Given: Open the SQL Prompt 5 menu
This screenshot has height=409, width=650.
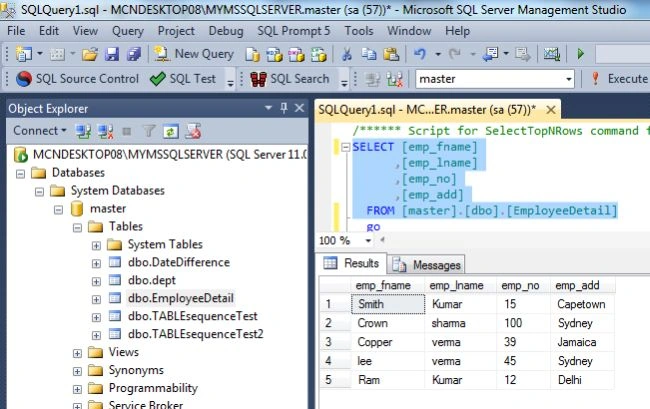Looking at the screenshot, I should (293, 31).
